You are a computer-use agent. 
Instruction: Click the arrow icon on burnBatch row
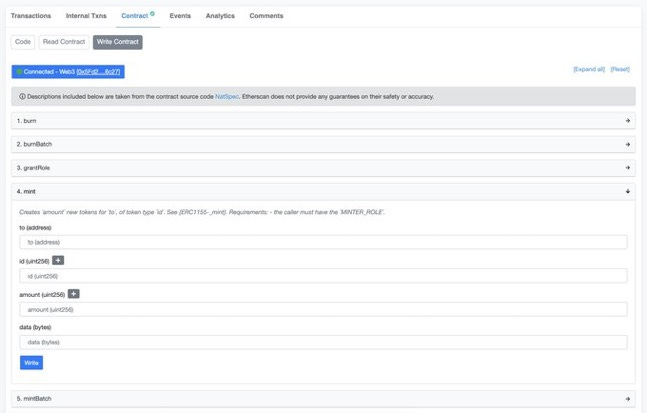tap(628, 144)
